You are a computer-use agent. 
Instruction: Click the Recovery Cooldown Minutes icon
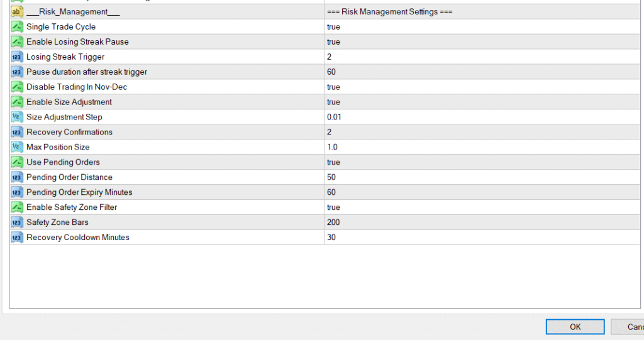click(x=17, y=238)
